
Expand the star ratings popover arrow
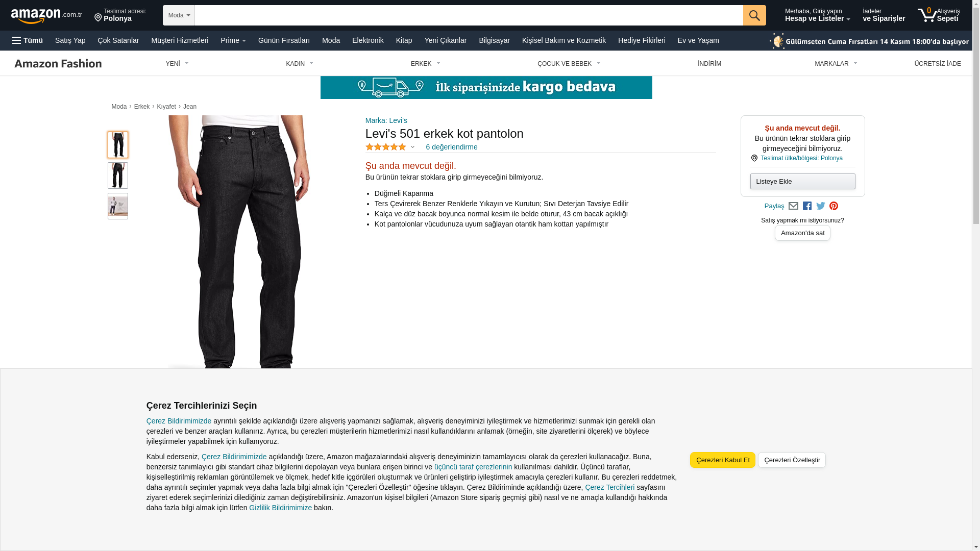point(412,147)
